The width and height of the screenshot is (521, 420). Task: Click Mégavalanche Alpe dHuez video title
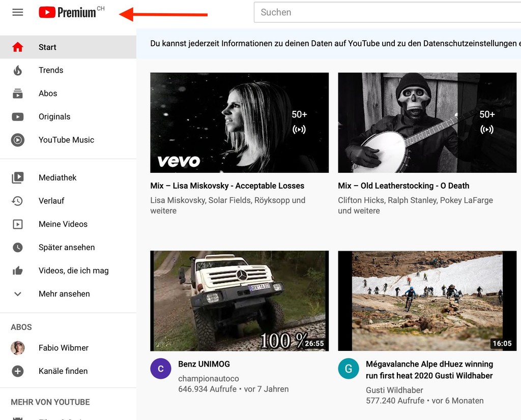pos(429,370)
